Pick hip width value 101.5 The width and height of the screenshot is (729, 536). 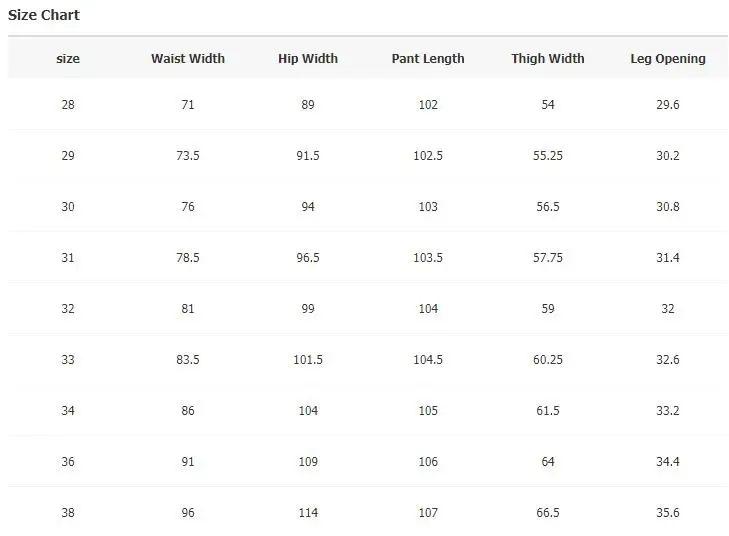(x=308, y=360)
